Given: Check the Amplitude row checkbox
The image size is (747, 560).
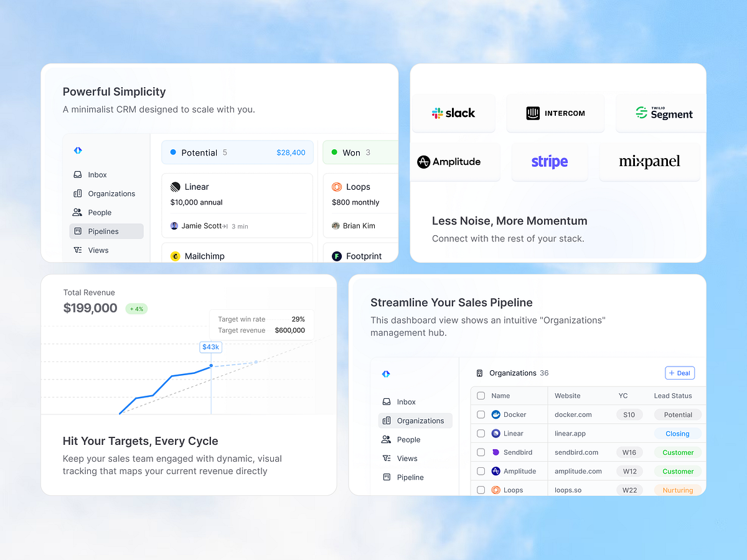Looking at the screenshot, I should click(481, 471).
